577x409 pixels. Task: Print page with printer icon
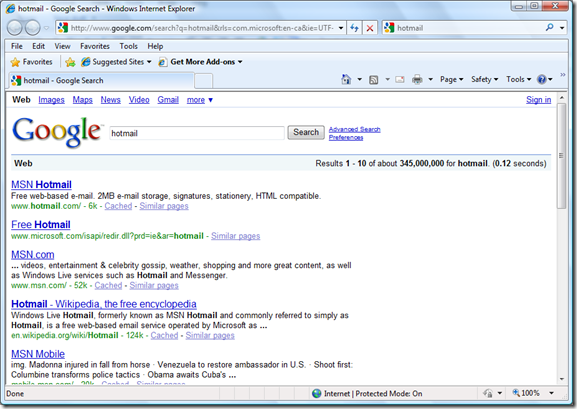click(417, 80)
